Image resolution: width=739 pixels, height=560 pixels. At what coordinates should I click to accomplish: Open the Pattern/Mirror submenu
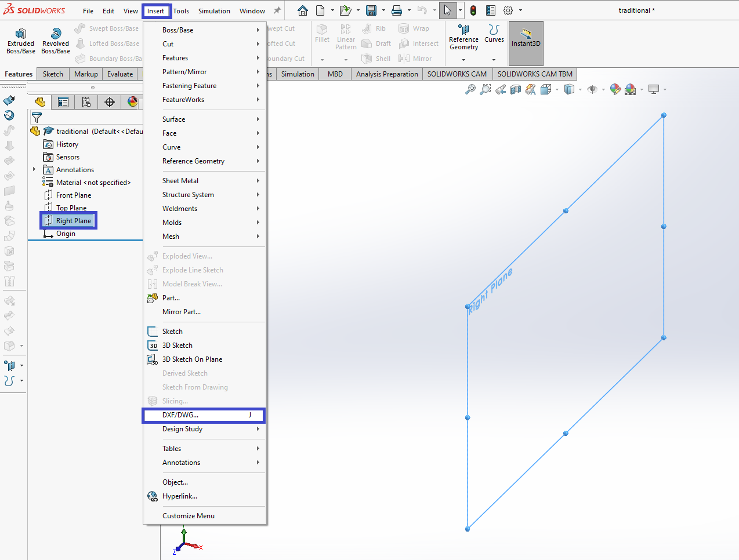click(x=205, y=71)
